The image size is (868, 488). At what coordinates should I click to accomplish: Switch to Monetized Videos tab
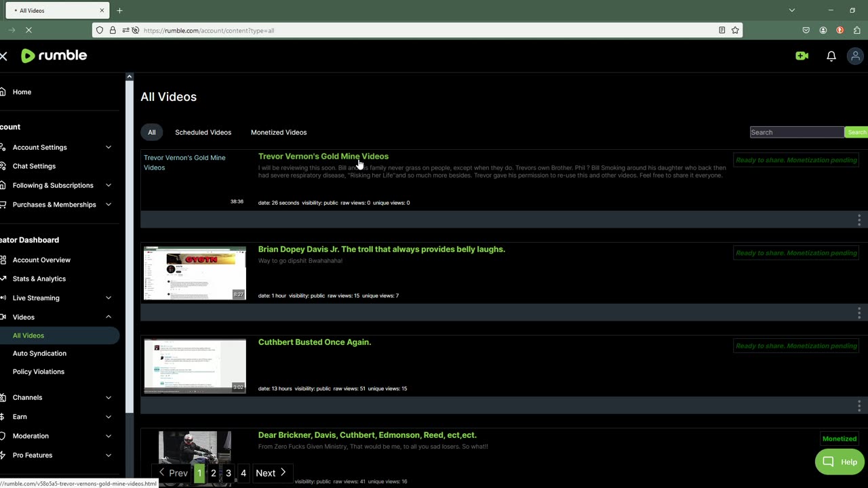tap(279, 132)
